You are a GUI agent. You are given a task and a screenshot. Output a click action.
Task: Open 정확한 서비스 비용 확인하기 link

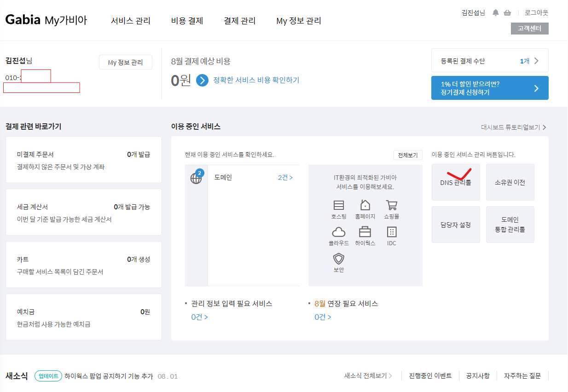256,80
